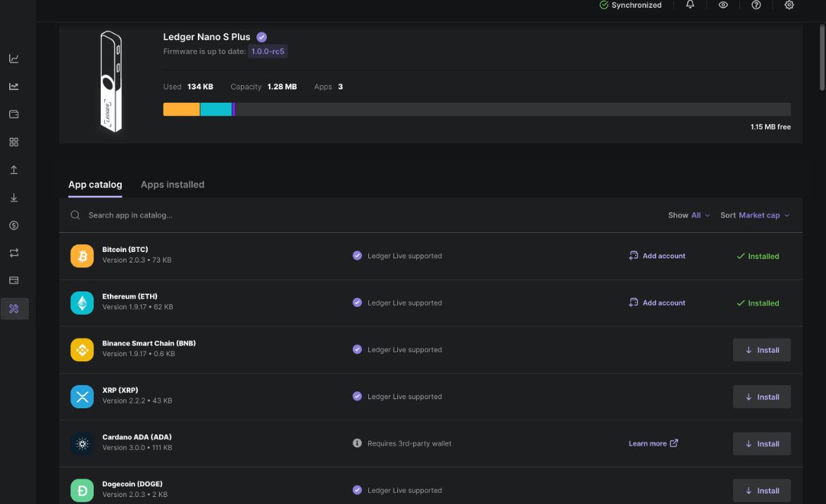Focus the Search app in catalog field
Viewport: 826px width, 504px height.
[x=131, y=215]
